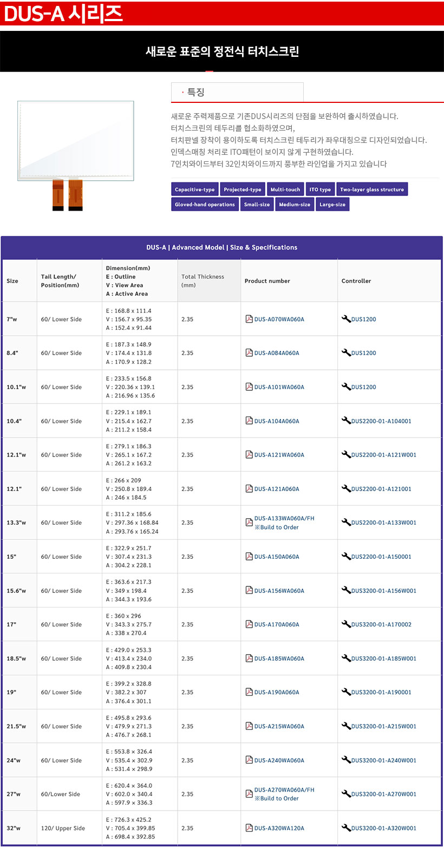This screenshot has width=444, height=868.
Task: Select the Capacitive-type tag
Action: 194,190
